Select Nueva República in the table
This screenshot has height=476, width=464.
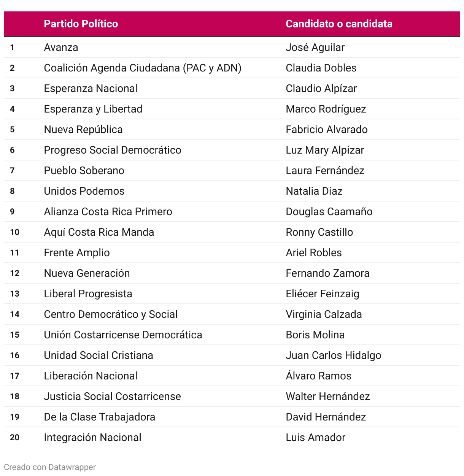coord(83,130)
